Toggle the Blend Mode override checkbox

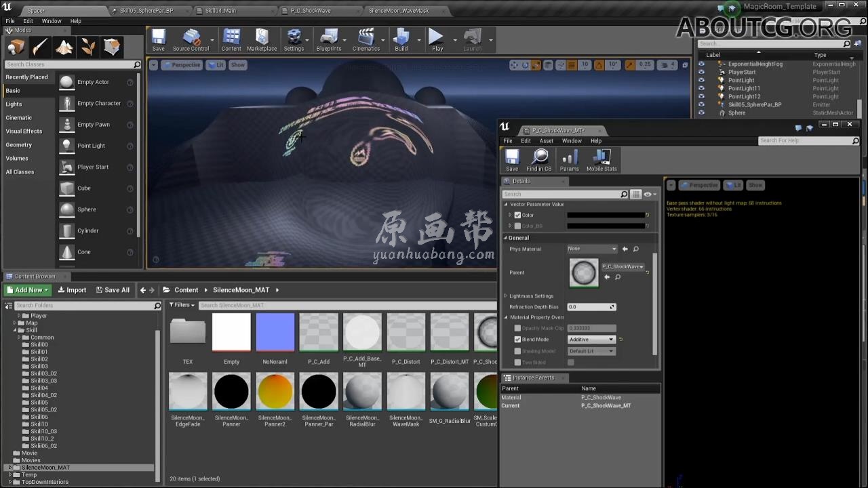(x=517, y=340)
